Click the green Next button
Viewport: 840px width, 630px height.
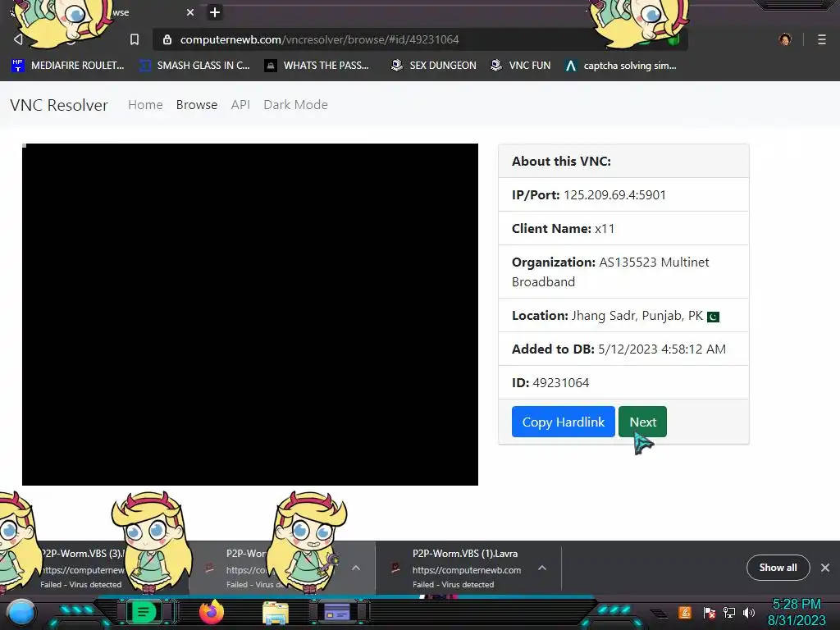point(642,422)
